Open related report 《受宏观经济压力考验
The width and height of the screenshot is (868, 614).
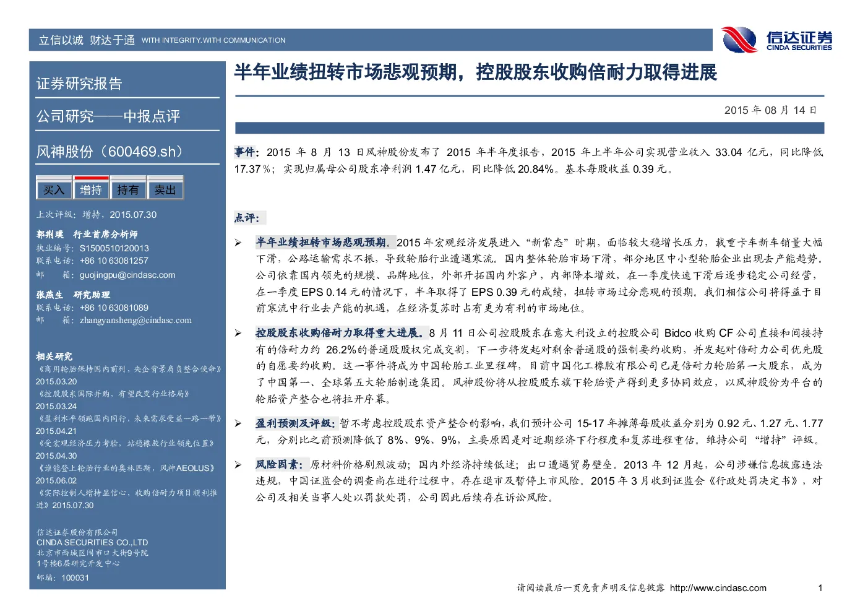(x=126, y=443)
